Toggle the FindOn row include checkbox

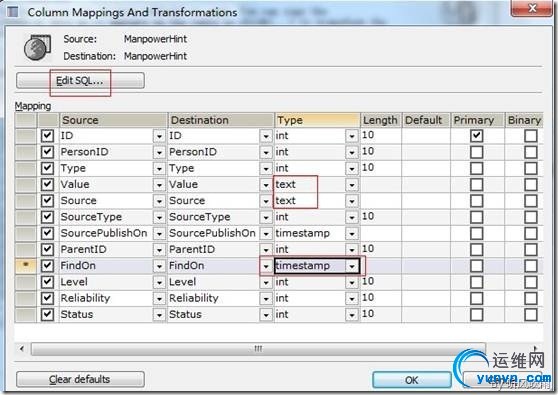47,265
